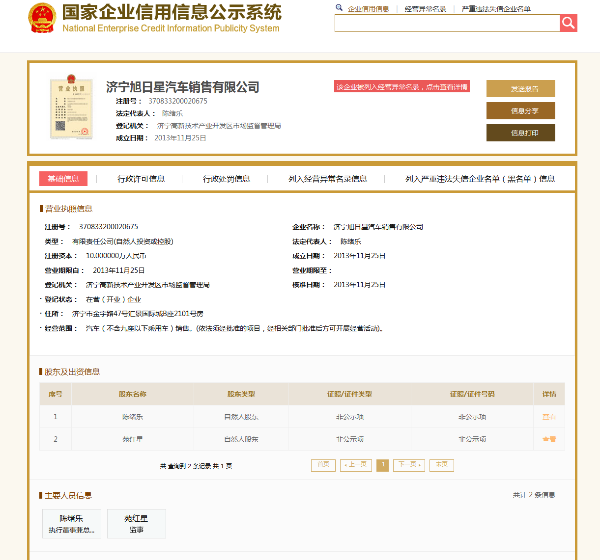
Task: Open the 监事 person card
Action: [136, 524]
